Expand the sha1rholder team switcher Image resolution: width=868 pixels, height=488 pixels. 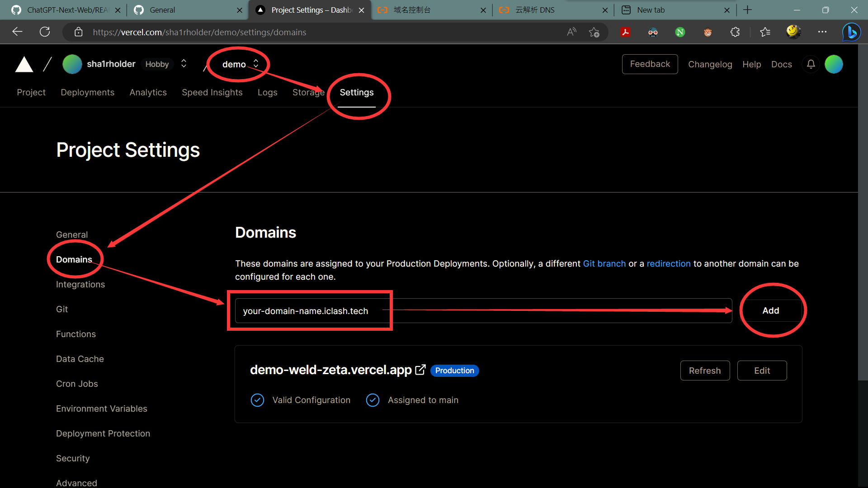pyautogui.click(x=184, y=64)
